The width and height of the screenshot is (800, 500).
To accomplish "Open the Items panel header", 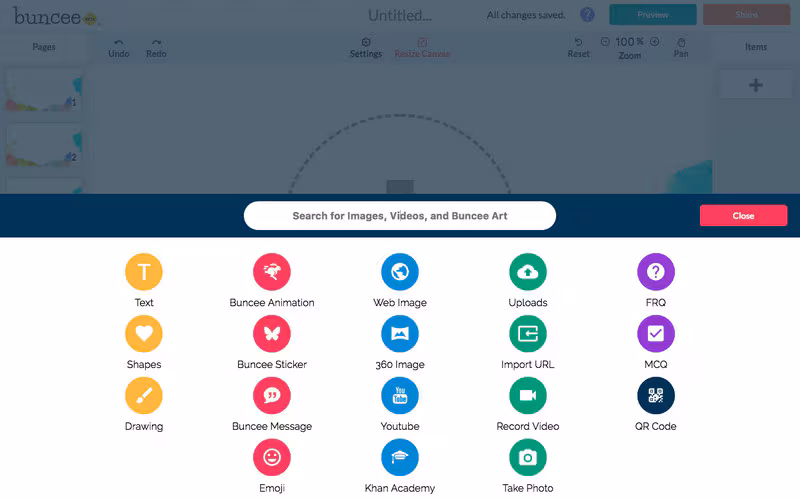I will [x=756, y=47].
